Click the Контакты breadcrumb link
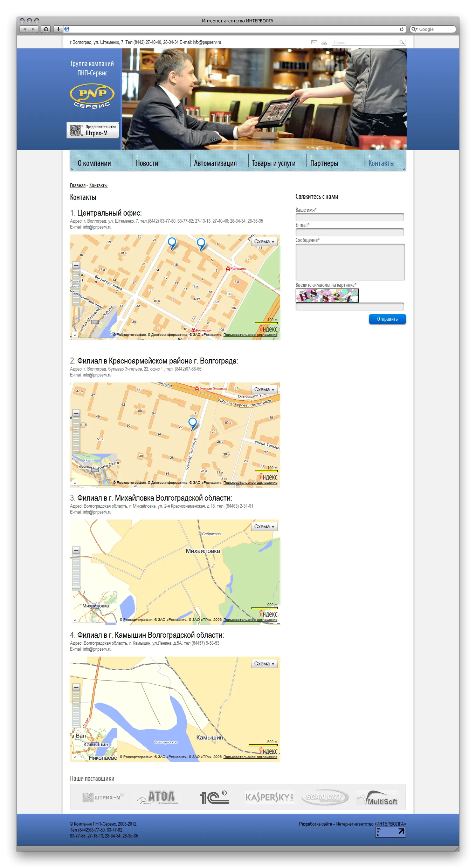The image size is (476, 868). tap(98, 185)
